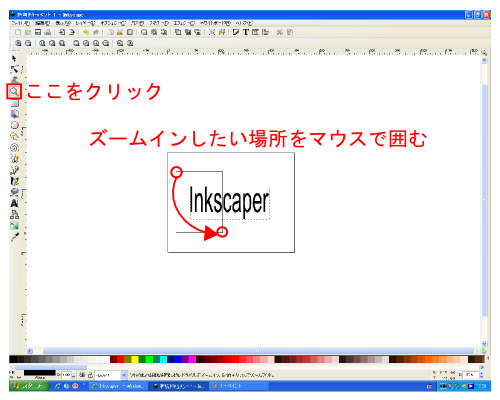Click the opacity stepper arrows
The height and width of the screenshot is (400, 500).
[x=74, y=375]
